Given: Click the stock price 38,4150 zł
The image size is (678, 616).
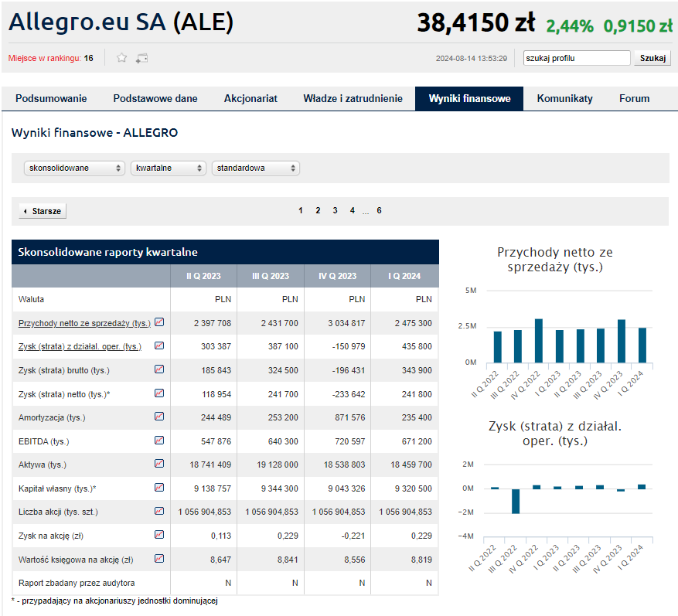Looking at the screenshot, I should [476, 22].
